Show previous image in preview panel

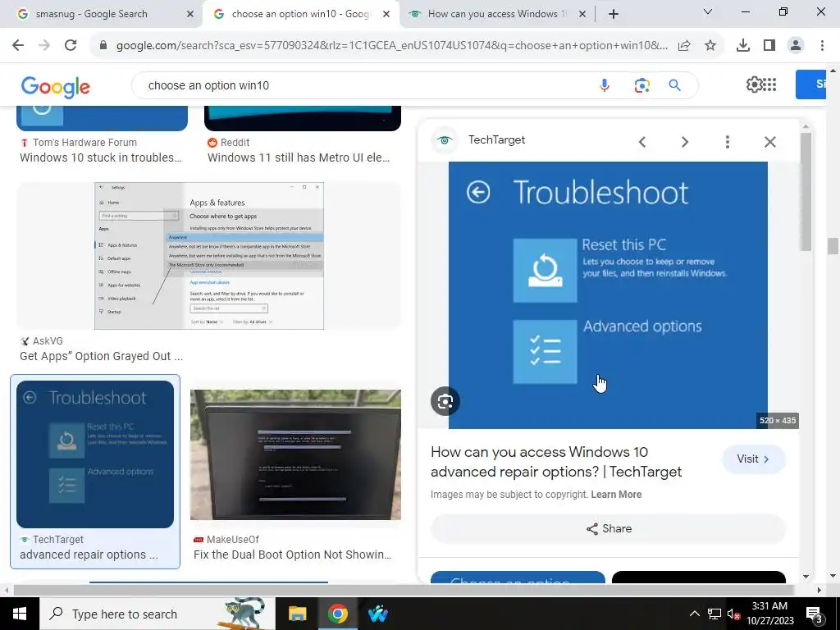tap(641, 142)
